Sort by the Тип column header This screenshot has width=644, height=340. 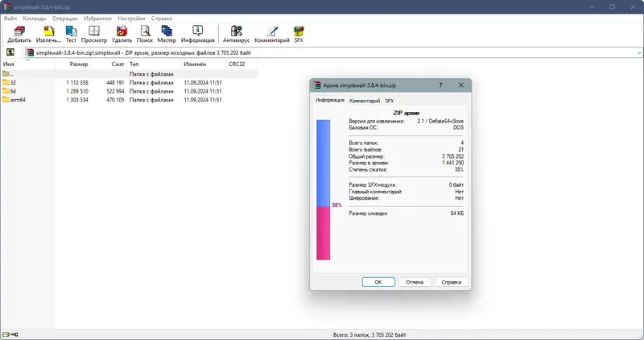154,64
